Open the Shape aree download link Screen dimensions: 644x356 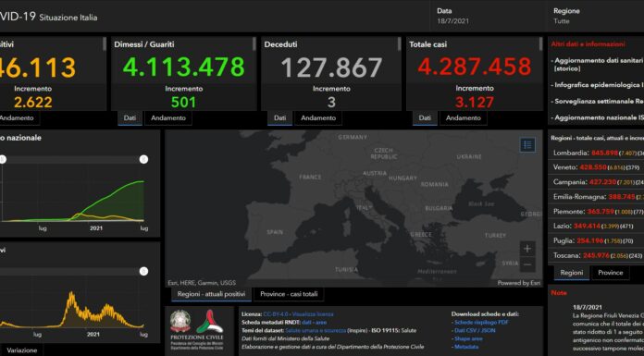point(468,338)
